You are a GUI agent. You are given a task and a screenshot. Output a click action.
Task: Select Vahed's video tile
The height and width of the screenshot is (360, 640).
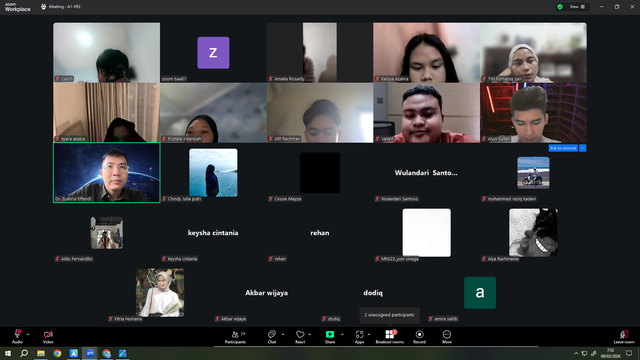tap(427, 113)
